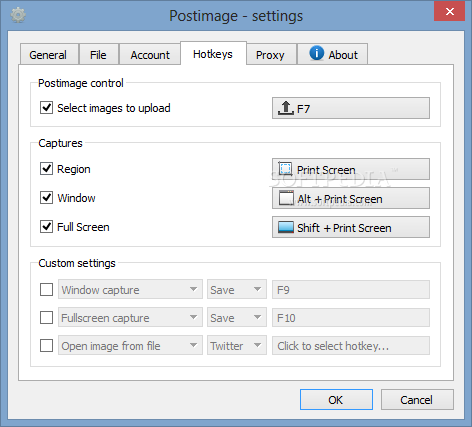Enable the Window capture custom setting checkbox
Image resolution: width=472 pixels, height=427 pixels.
click(46, 290)
